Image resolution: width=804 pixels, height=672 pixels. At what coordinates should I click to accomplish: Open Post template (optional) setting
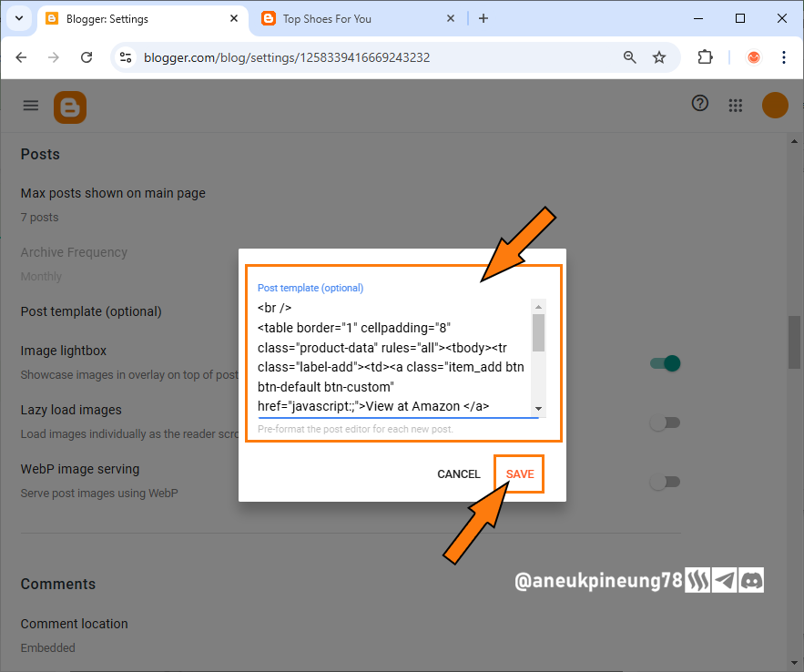[x=91, y=311]
